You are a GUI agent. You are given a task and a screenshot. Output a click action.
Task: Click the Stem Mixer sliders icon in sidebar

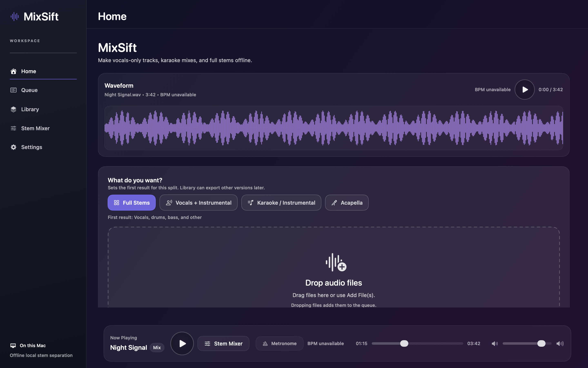tap(13, 128)
